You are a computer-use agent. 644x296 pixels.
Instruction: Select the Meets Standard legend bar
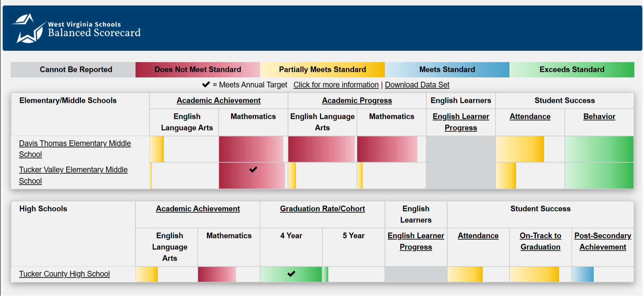(x=447, y=70)
